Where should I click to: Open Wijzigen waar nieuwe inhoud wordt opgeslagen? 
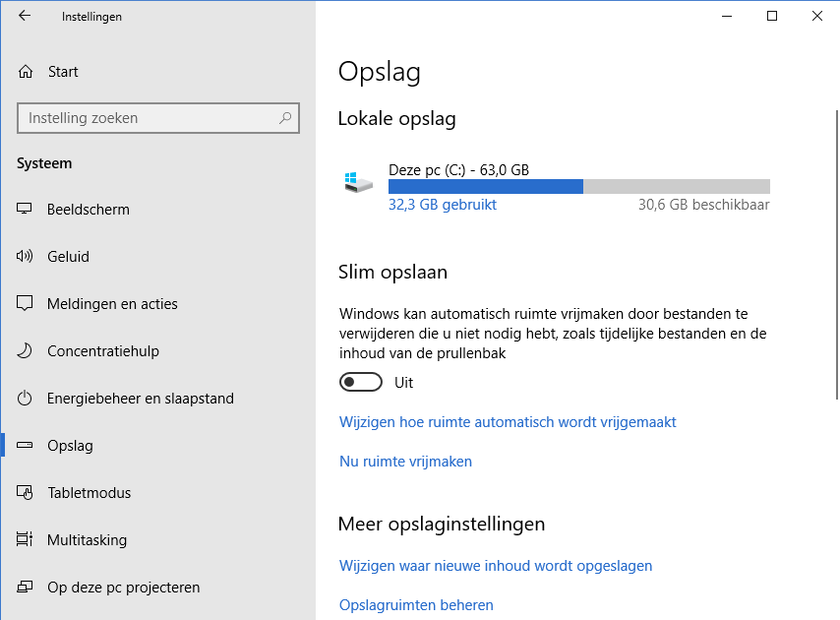tap(496, 566)
